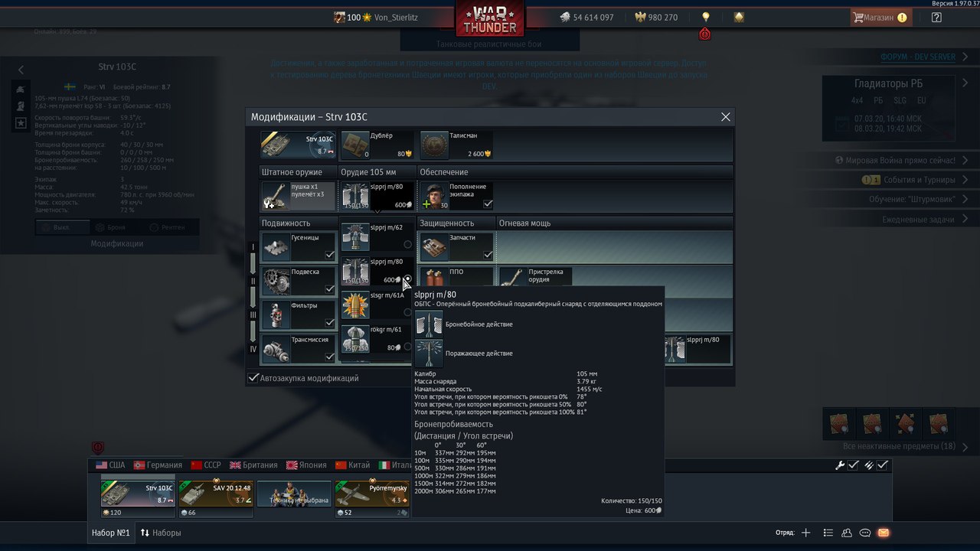The image size is (980, 551).
Task: Click the Модификации button in vehicle panel
Action: [x=116, y=243]
